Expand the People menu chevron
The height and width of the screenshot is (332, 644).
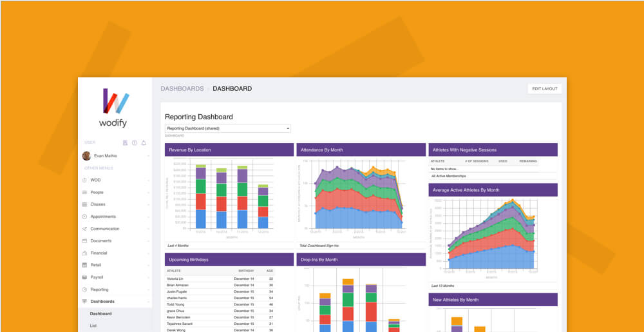[148, 192]
